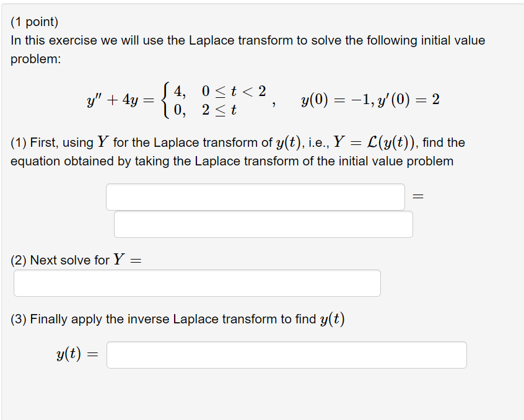
Task: Click the equals sign beside the first answer box
Action: click(419, 196)
